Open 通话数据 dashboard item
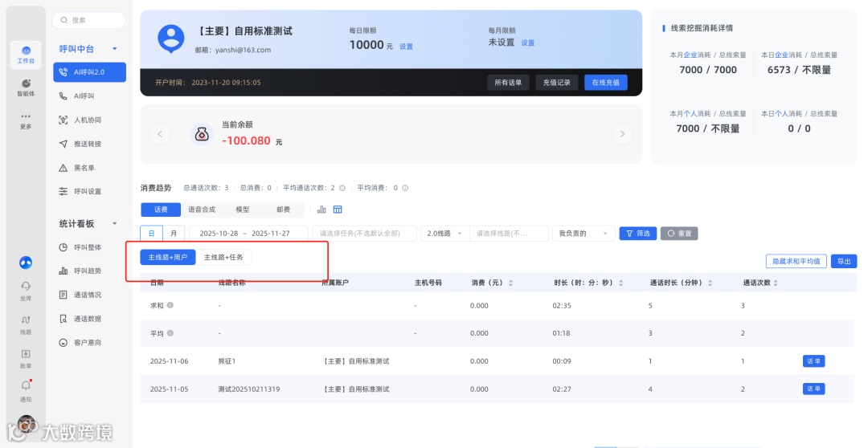Viewport: 868px width, 448px height. tap(90, 319)
